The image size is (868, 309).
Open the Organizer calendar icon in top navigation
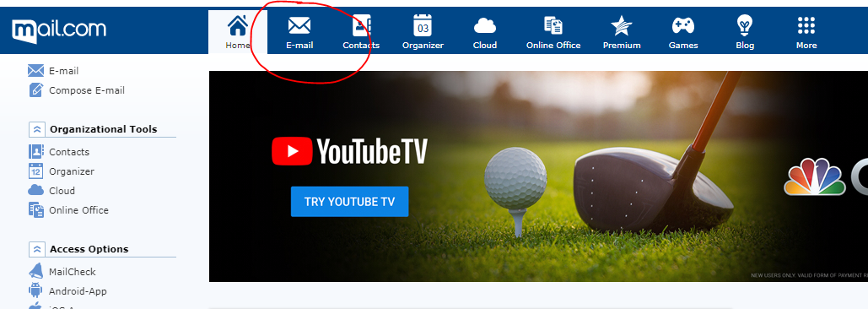coord(423,26)
